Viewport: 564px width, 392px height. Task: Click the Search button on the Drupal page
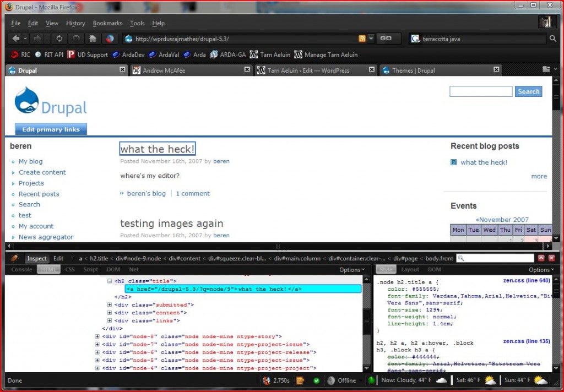tap(528, 91)
